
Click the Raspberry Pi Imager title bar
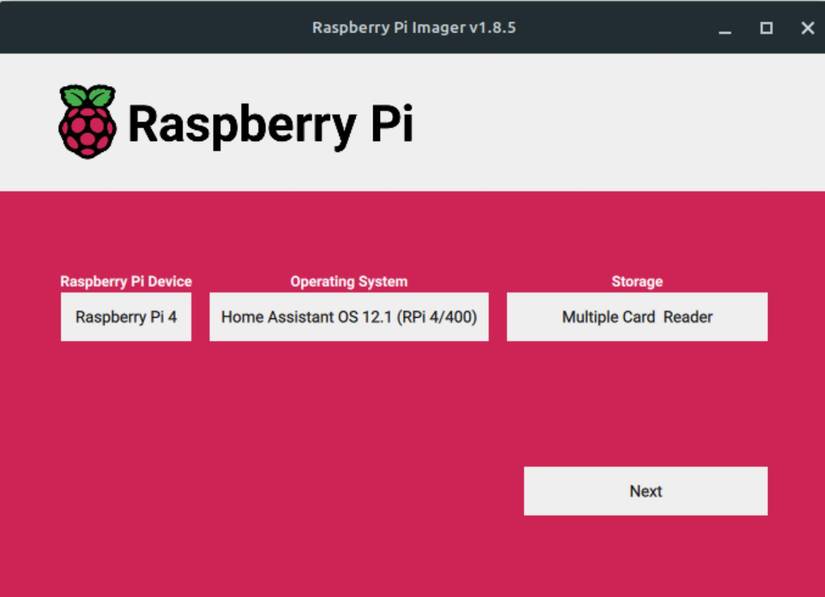click(412, 27)
